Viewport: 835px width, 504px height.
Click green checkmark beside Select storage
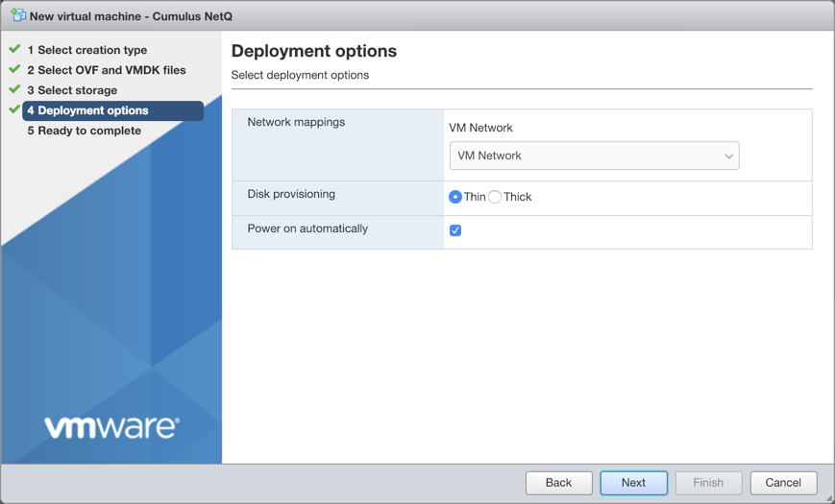tap(14, 89)
